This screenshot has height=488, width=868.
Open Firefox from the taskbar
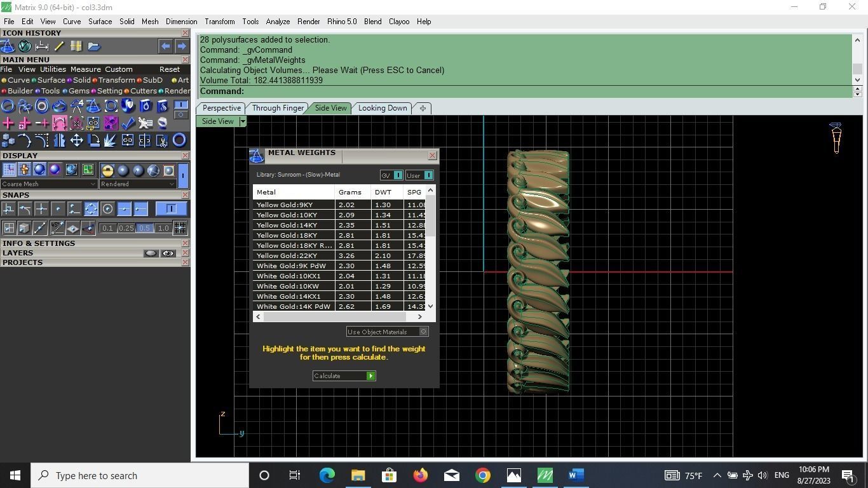pos(421,475)
